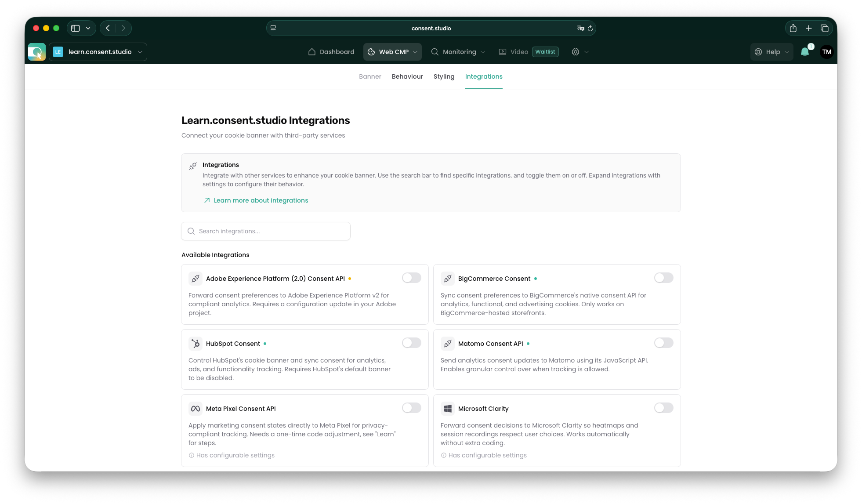Enable the Adobe Experience Platform Consent API toggle
This screenshot has width=862, height=504.
point(412,278)
